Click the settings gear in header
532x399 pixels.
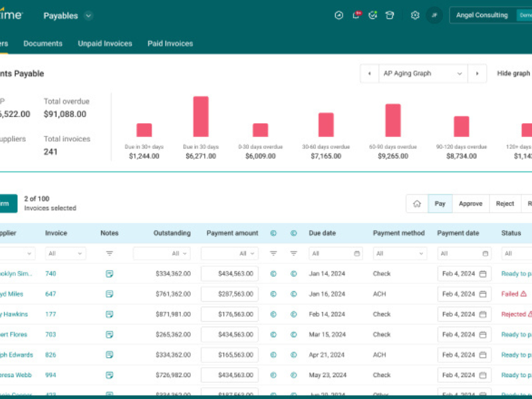(415, 15)
